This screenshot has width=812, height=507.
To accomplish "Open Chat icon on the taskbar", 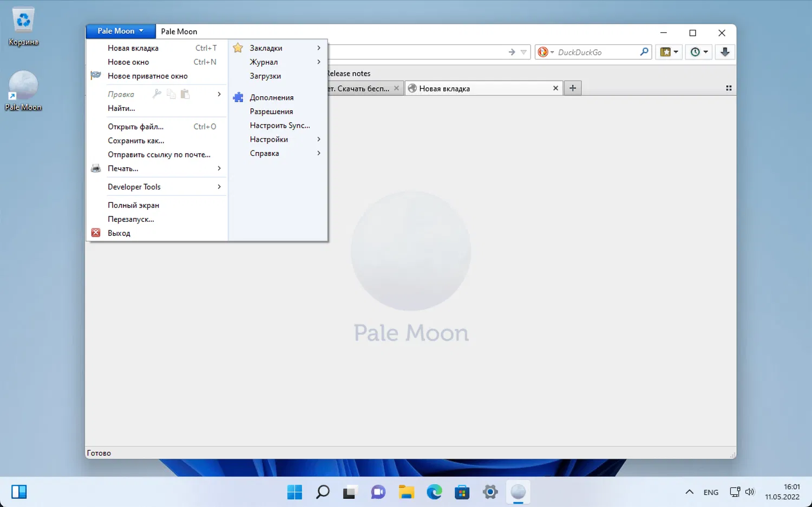I will click(378, 492).
